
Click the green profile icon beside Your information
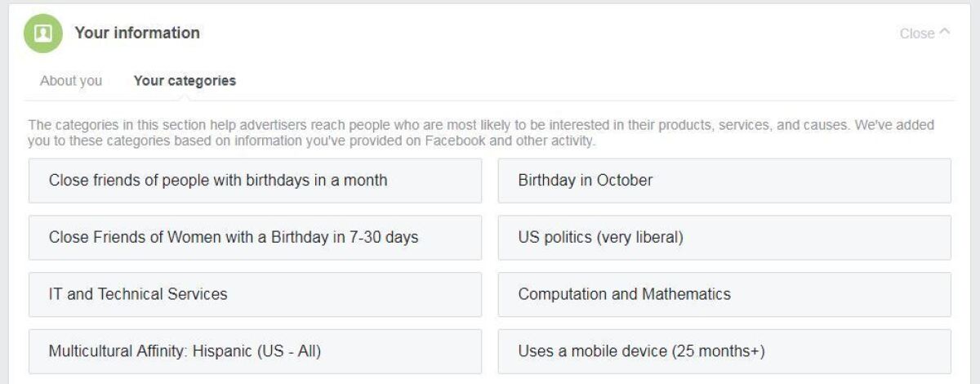43,33
